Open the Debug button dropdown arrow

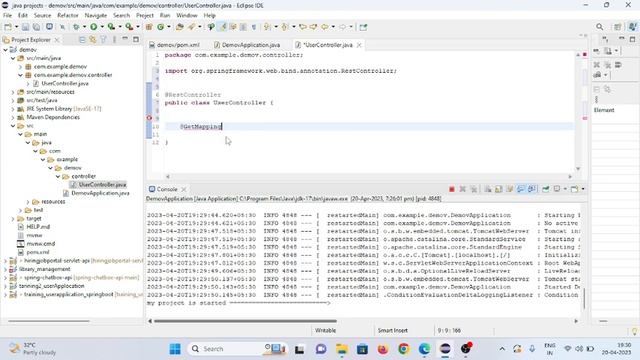84,27
